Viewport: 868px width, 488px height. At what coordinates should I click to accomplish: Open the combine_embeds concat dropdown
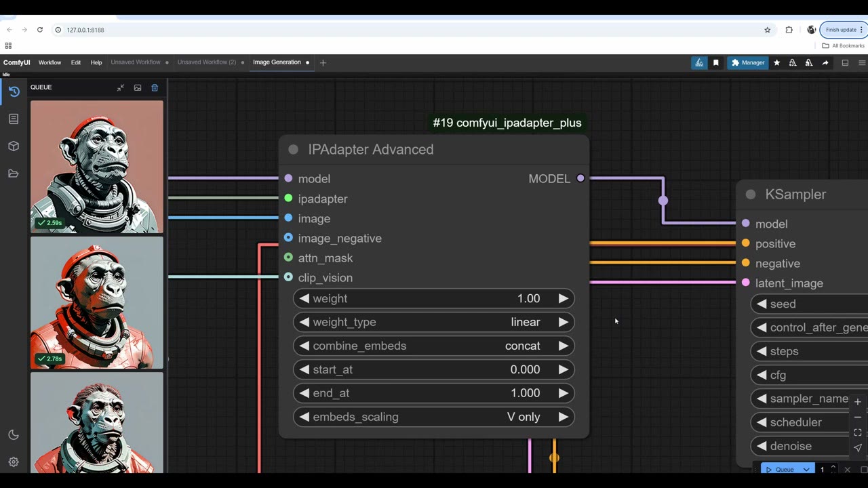tap(434, 346)
